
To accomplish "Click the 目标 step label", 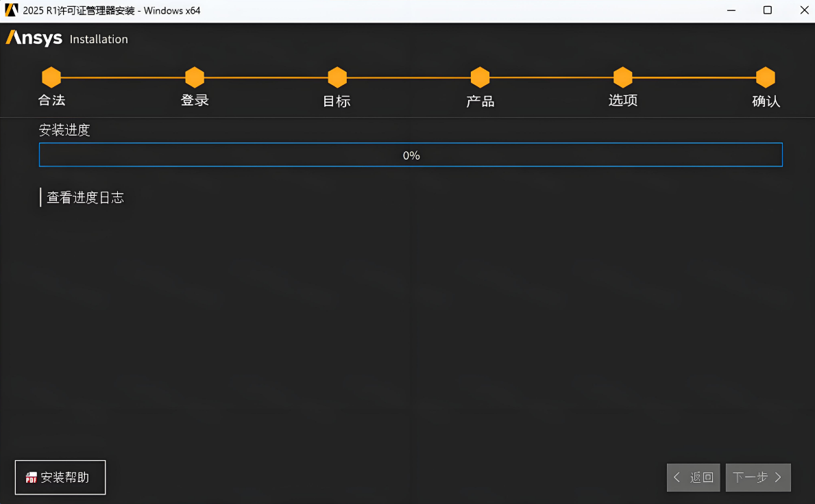I will coord(337,101).
